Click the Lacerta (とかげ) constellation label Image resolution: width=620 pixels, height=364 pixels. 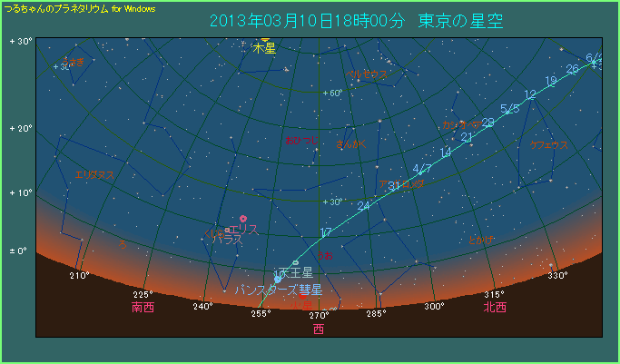pyautogui.click(x=482, y=239)
